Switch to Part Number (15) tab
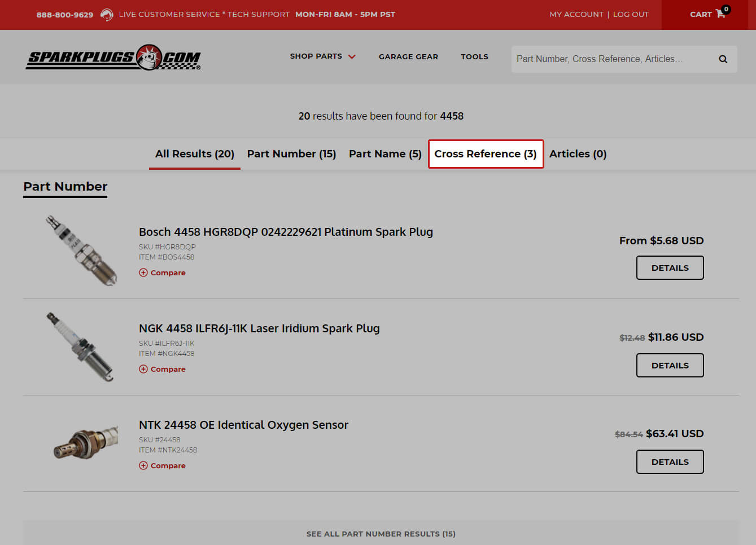The image size is (756, 545). click(291, 154)
